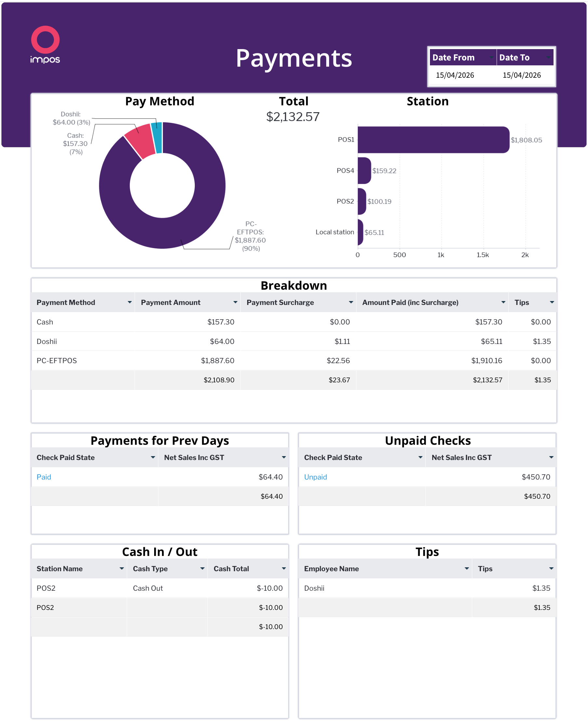
Task: Open the Date To column dropdown arrow
Action: (x=548, y=58)
